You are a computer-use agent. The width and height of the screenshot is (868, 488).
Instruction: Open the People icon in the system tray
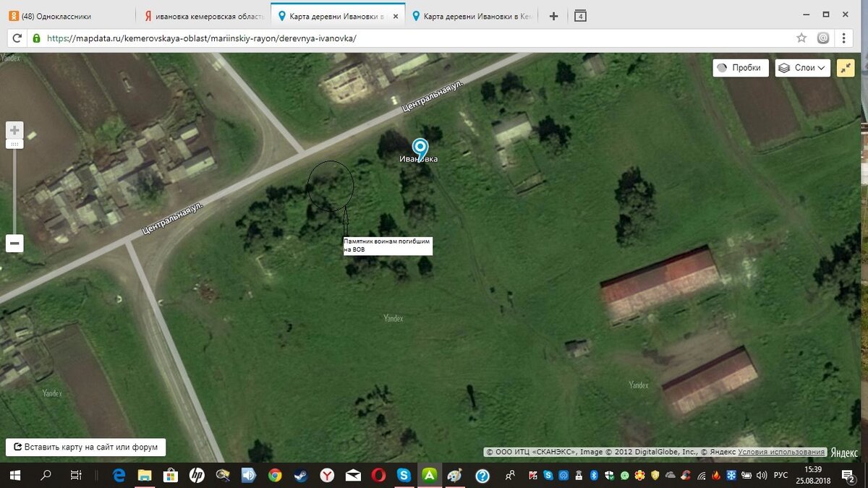click(x=511, y=475)
